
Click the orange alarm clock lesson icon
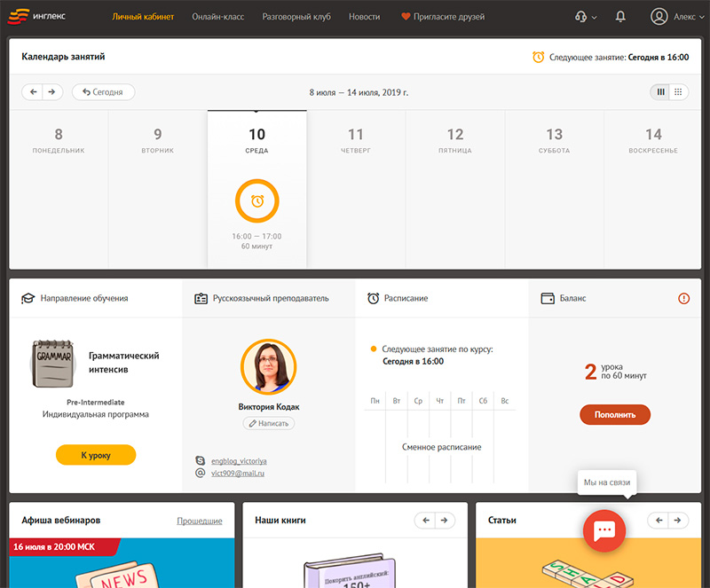pos(256,201)
